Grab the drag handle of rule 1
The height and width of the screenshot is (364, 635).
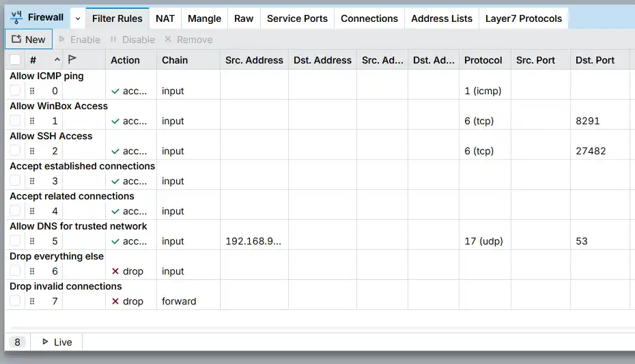(x=32, y=121)
